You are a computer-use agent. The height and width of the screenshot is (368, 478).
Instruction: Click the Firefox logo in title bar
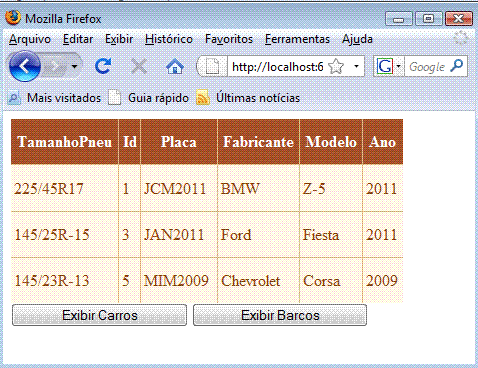pyautogui.click(x=13, y=18)
